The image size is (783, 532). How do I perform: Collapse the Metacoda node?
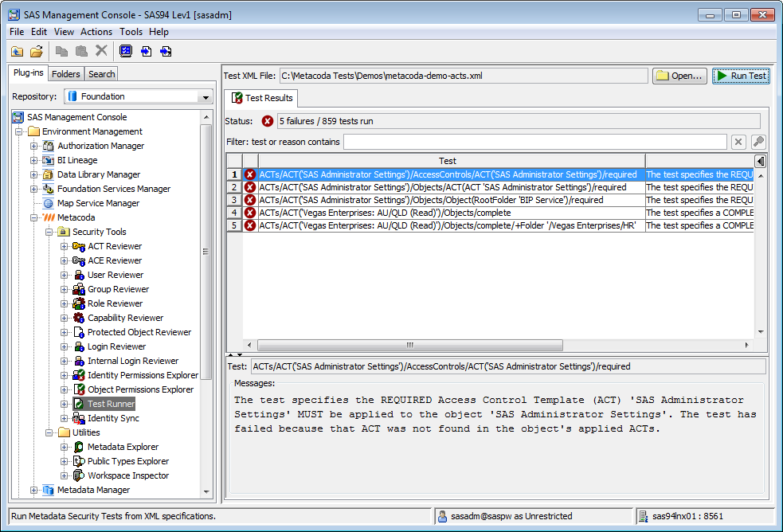[x=34, y=218]
